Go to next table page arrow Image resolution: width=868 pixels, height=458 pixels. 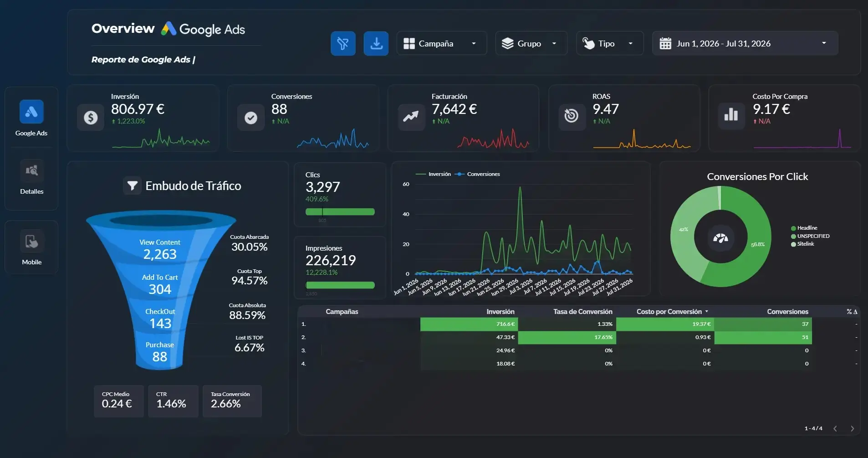tap(852, 428)
